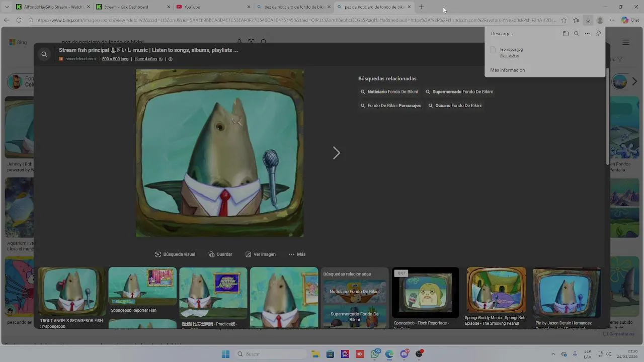Open 'TROUT ANGELS SPONGEBOB FISH' thumbnail
644x362 pixels.
(x=71, y=292)
